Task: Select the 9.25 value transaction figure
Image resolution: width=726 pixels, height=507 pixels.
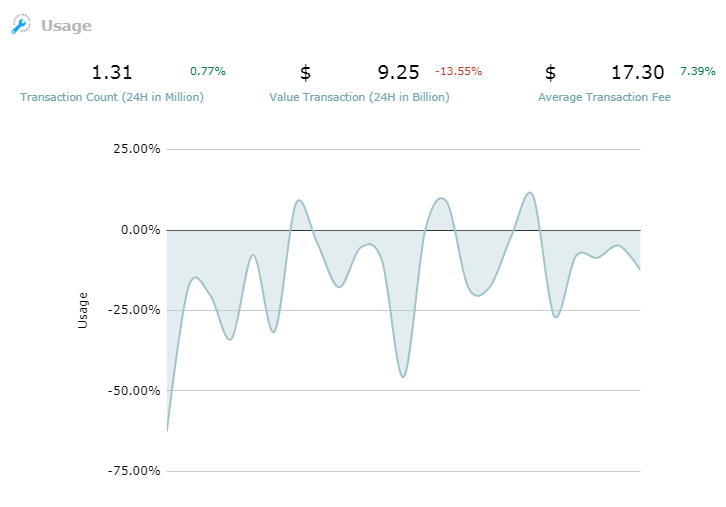Action: (x=399, y=72)
